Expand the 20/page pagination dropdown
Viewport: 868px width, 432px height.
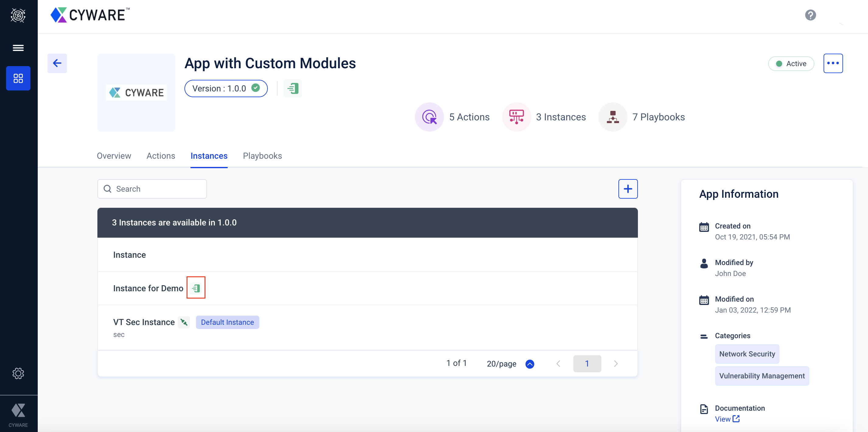[x=530, y=363]
